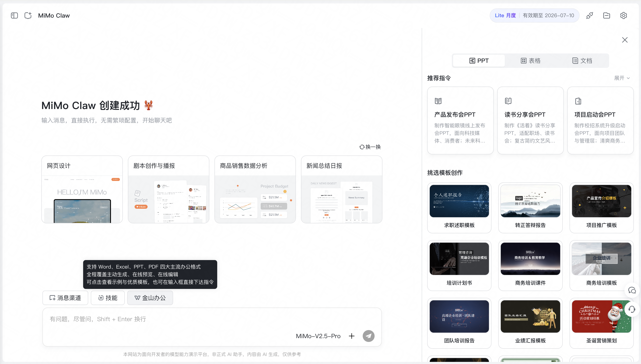Select the 项目启动会PPT recommended command
The image size is (641, 364).
(600, 120)
